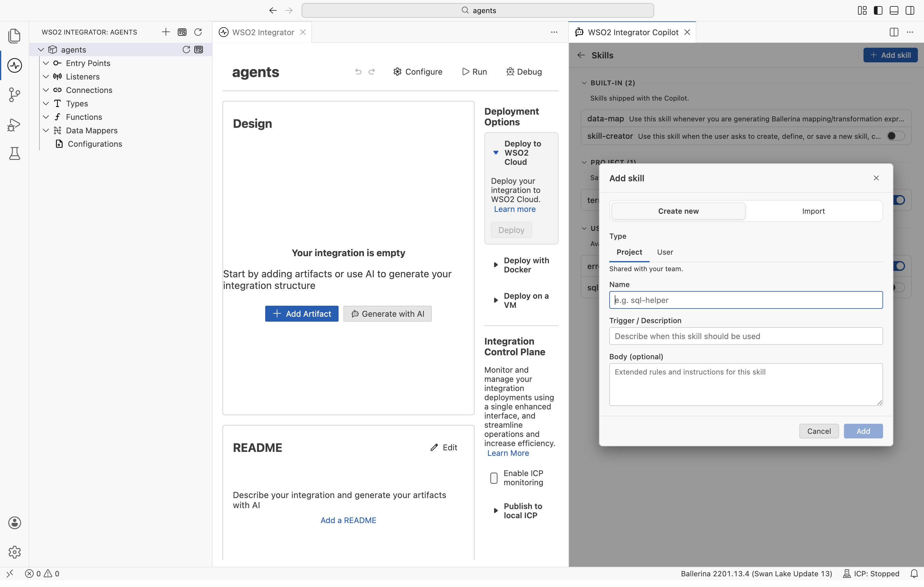The height and width of the screenshot is (587, 924).
Task: Click the refresh icon in sidebar header
Action: [198, 32]
